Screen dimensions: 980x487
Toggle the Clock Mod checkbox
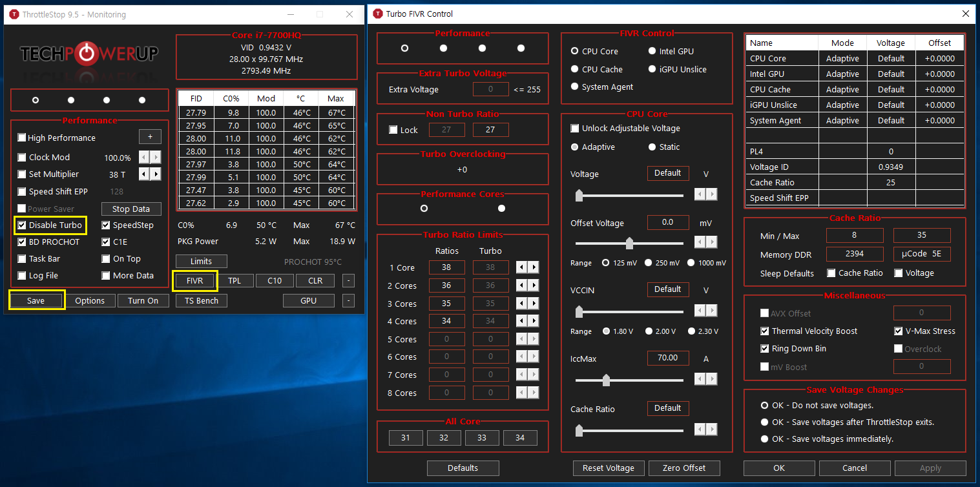pos(22,157)
